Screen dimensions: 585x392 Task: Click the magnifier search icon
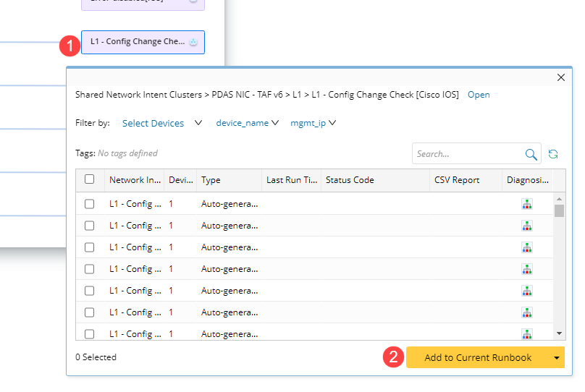(x=531, y=154)
